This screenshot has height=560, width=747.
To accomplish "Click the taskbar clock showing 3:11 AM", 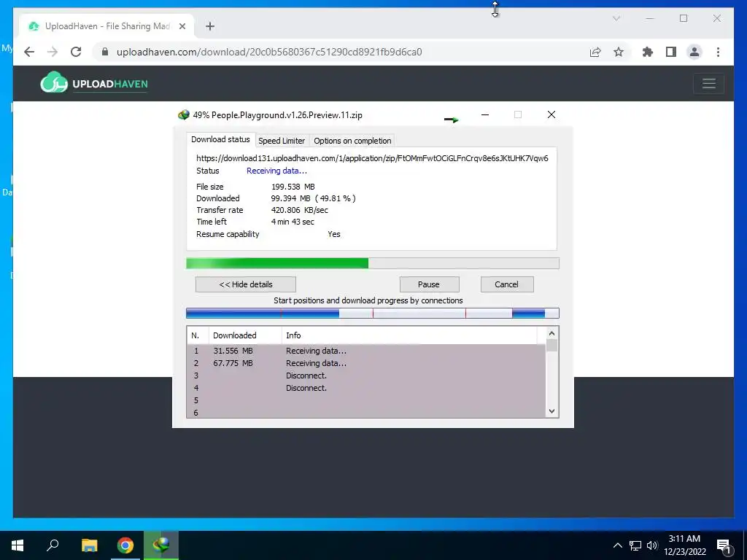I will [684, 545].
